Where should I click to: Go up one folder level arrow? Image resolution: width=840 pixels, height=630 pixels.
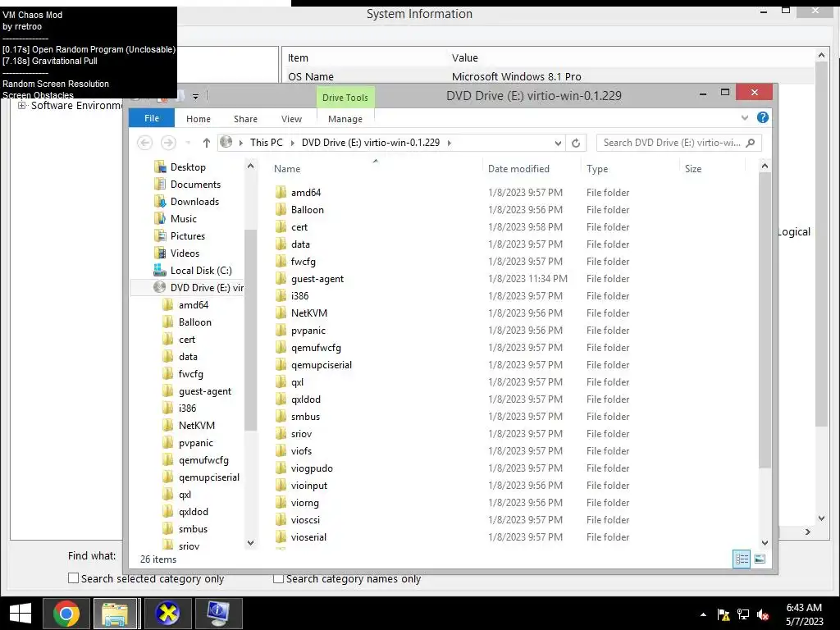tap(206, 143)
